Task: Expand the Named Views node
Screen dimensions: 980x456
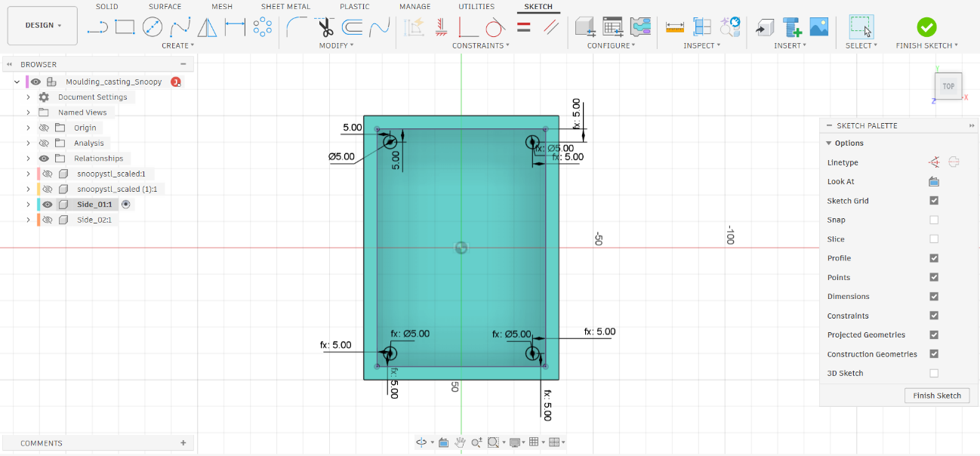Action: pyautogui.click(x=28, y=112)
